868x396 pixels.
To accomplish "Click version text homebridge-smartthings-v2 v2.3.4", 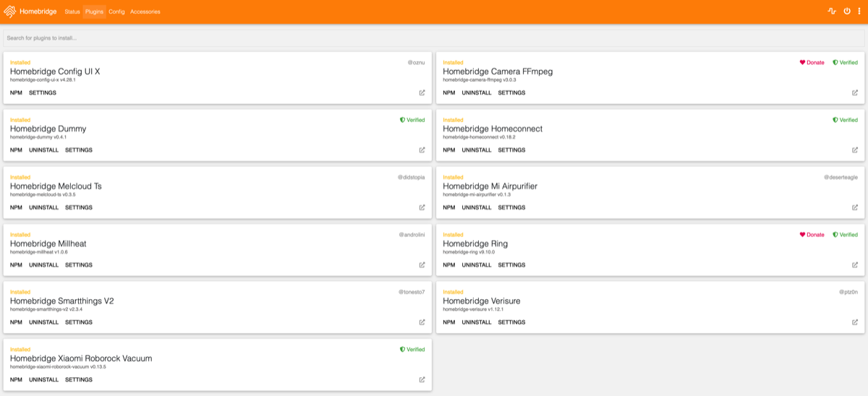I will click(x=46, y=309).
